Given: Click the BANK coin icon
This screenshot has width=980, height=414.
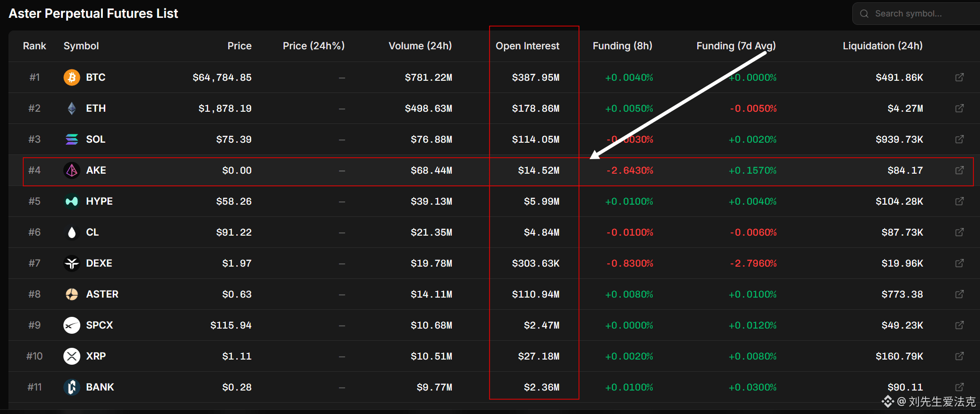Looking at the screenshot, I should pos(71,387).
